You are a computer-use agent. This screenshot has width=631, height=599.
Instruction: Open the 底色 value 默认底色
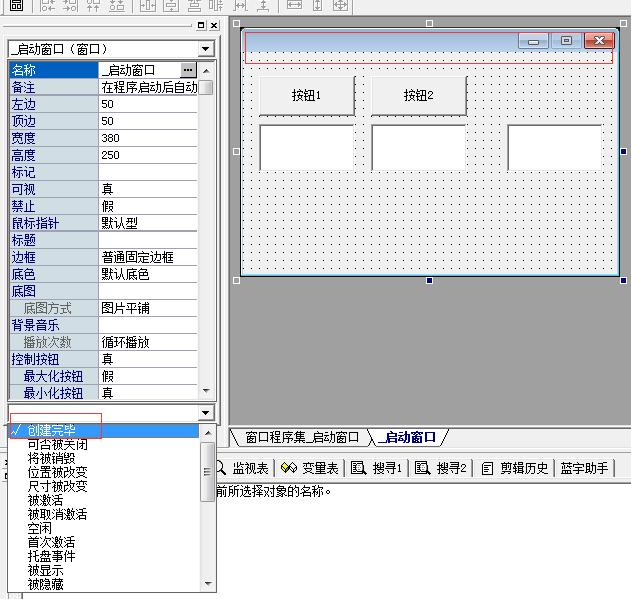pyautogui.click(x=148, y=274)
